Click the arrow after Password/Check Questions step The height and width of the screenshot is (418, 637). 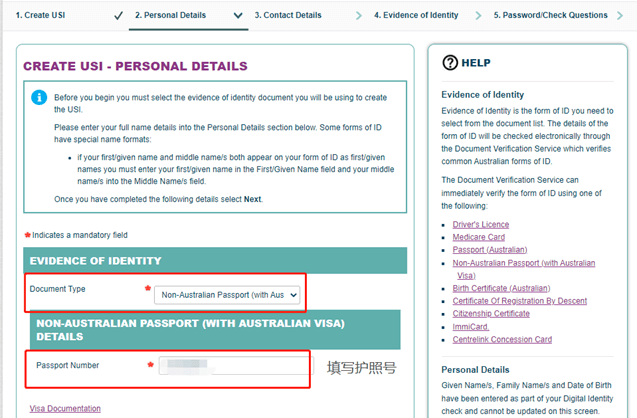(x=620, y=16)
